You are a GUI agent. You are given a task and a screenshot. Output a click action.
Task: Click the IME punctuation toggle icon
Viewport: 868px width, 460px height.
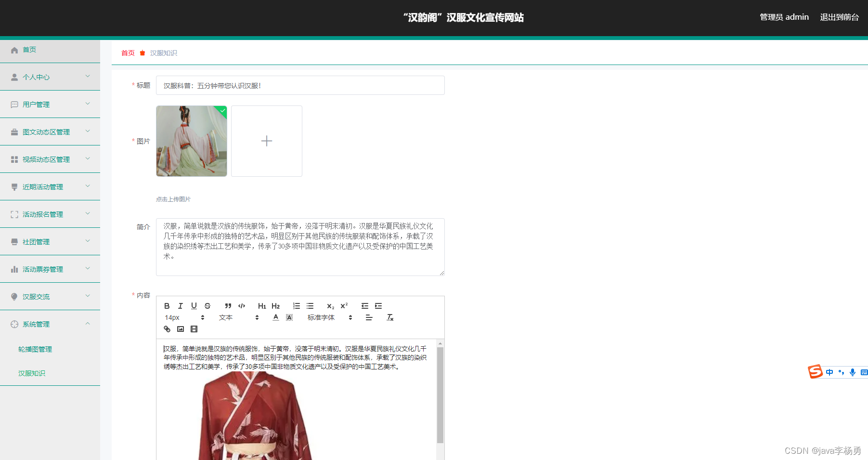coord(841,372)
